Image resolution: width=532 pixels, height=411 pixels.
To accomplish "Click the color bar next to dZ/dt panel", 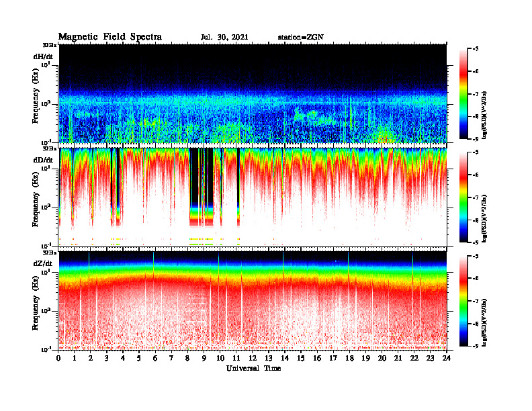I will click(463, 301).
